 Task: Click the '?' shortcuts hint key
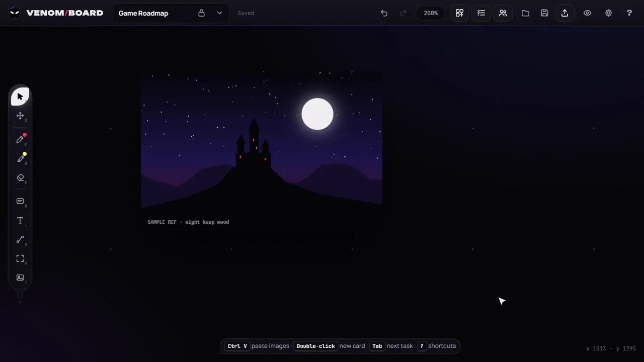click(x=422, y=346)
